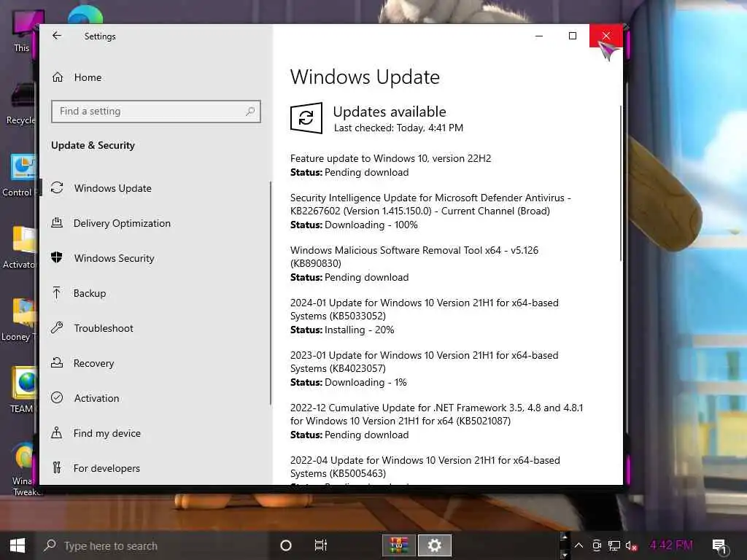Click the muted volume tray icon
The height and width of the screenshot is (560, 747).
tap(631, 546)
